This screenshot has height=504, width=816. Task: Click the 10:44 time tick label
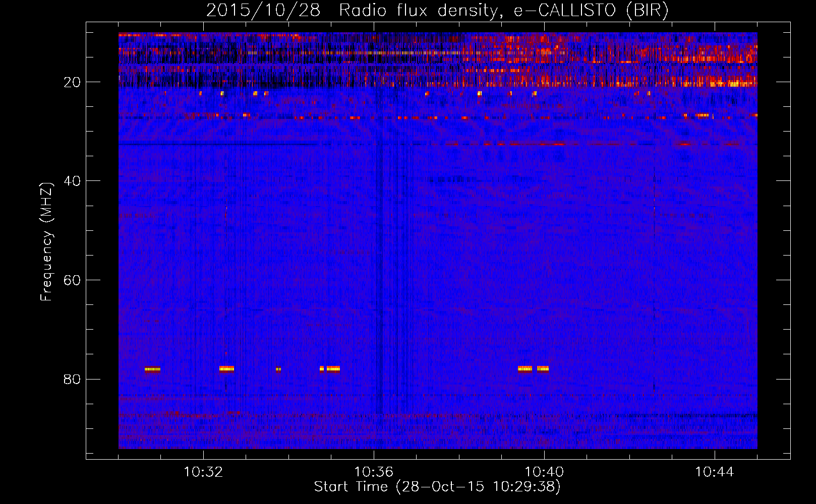click(715, 472)
